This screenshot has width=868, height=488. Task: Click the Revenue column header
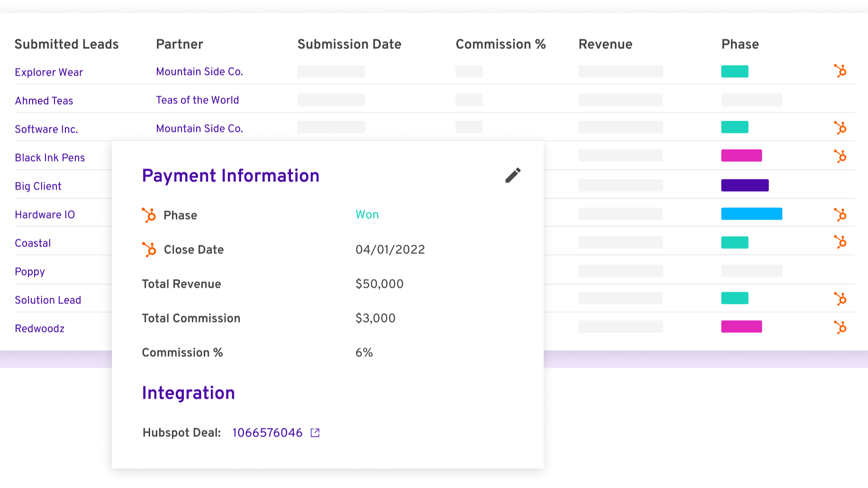[x=606, y=44]
